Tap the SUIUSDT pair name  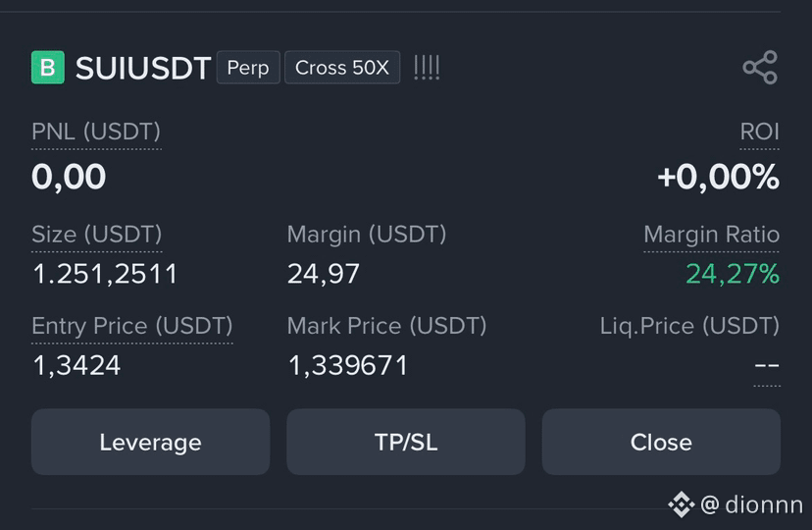tap(143, 68)
